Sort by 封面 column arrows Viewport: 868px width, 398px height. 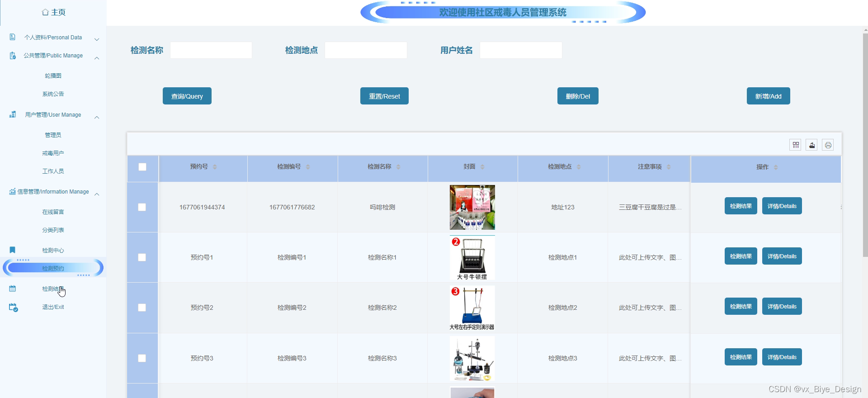482,167
